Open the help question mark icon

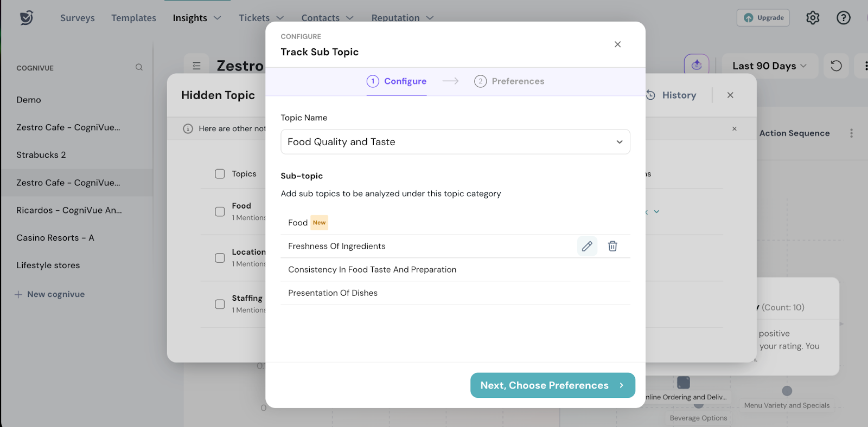[x=843, y=18]
